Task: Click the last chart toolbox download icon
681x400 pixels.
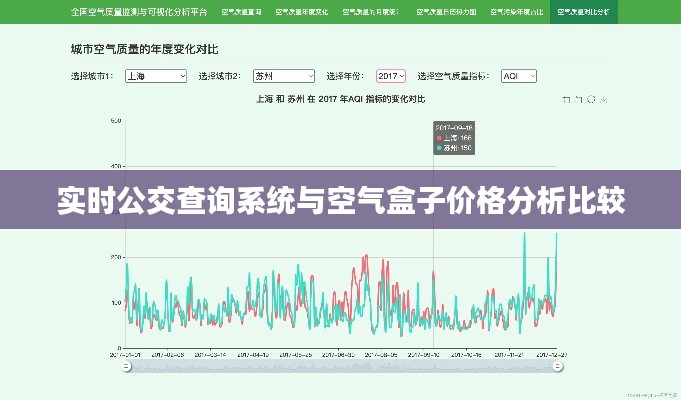Action: pyautogui.click(x=603, y=99)
